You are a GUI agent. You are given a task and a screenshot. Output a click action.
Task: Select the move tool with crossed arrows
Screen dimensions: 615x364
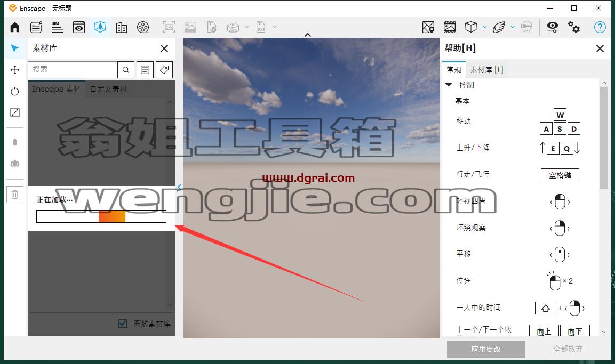15,70
